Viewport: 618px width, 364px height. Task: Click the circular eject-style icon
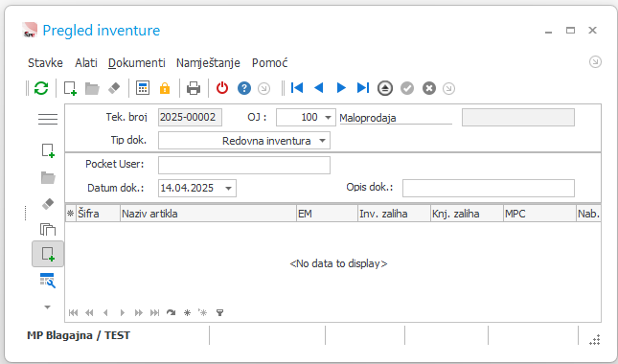(385, 88)
